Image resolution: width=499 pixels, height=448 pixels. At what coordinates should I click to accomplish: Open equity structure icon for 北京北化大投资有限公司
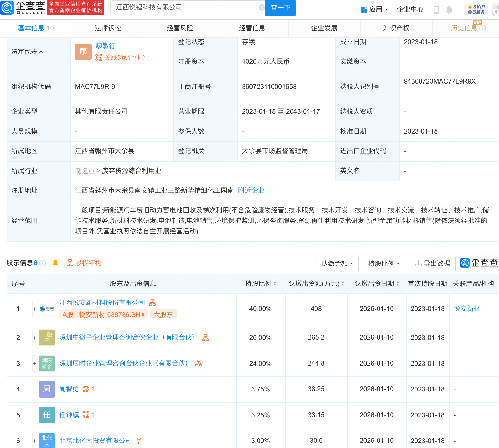click(139, 441)
